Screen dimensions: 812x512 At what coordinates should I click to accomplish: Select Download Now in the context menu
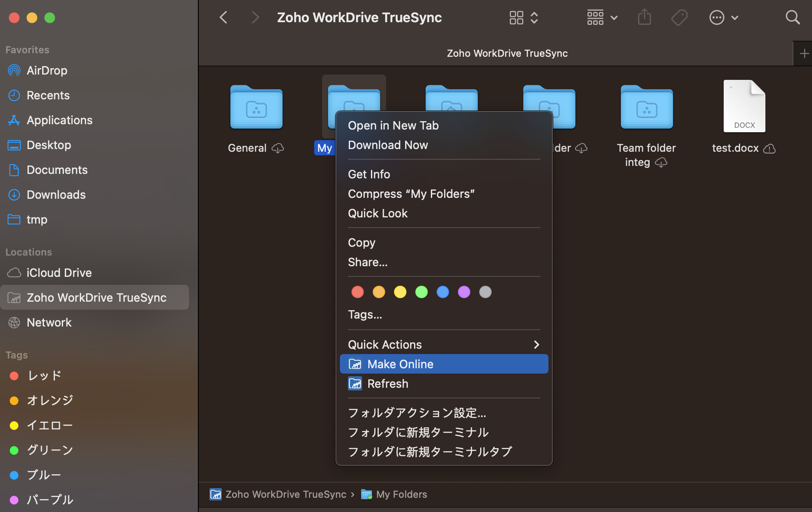click(388, 145)
